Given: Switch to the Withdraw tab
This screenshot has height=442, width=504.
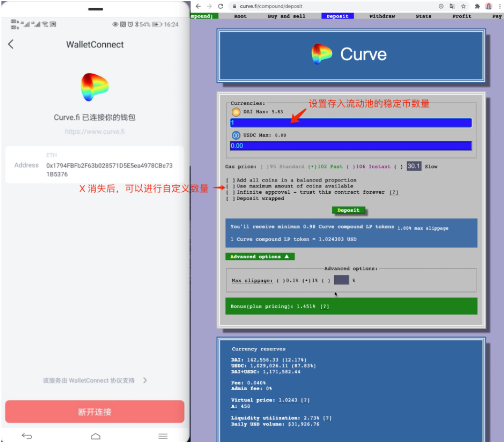Looking at the screenshot, I should (x=382, y=16).
